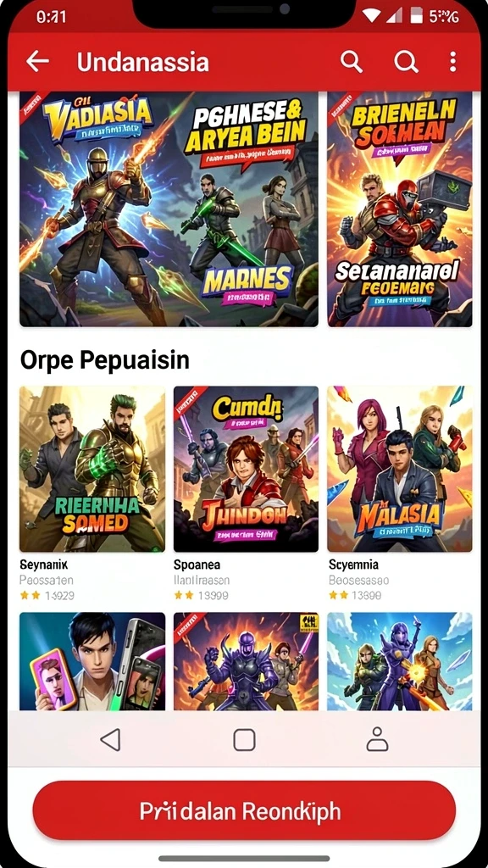Image resolution: width=488 pixels, height=868 pixels.
Task: Open the Seynanik title link
Action: point(44,565)
